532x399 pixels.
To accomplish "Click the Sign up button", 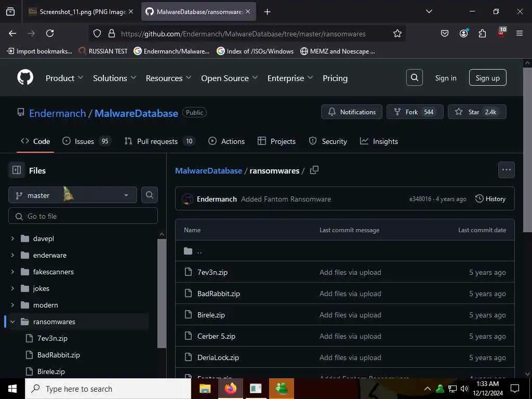I will (x=487, y=78).
